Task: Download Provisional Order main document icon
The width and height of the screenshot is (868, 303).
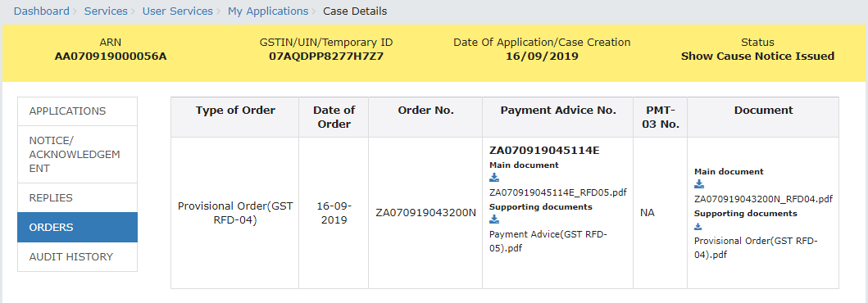Action: pyautogui.click(x=699, y=184)
